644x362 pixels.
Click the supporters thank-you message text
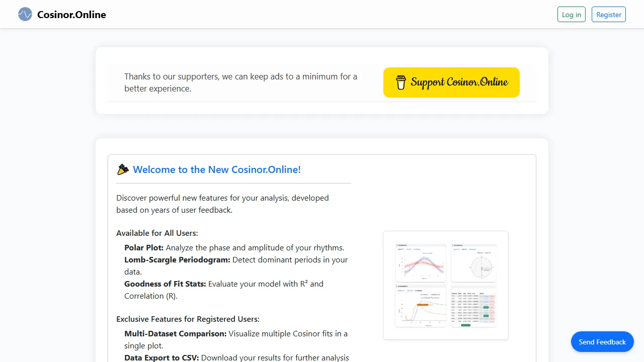(x=240, y=82)
